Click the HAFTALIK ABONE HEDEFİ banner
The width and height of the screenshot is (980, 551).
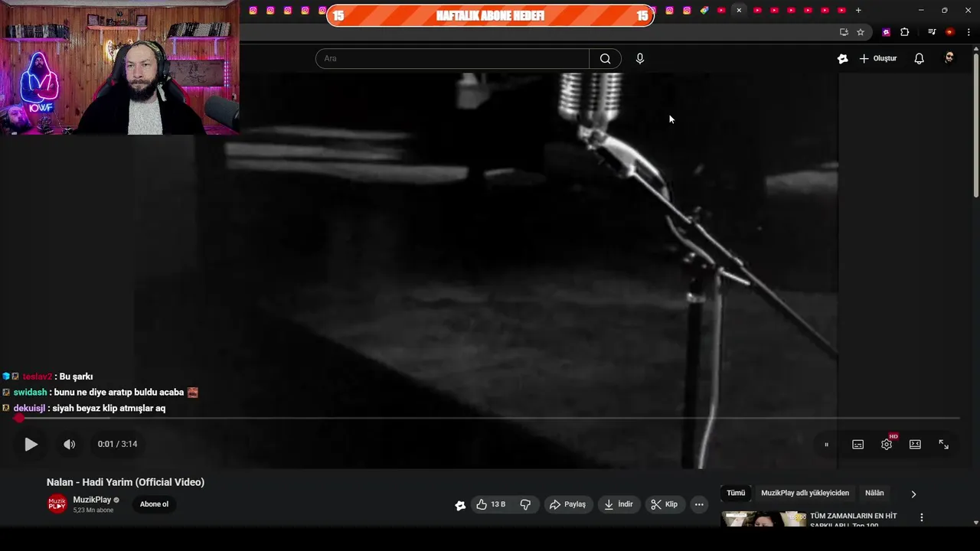(x=490, y=15)
